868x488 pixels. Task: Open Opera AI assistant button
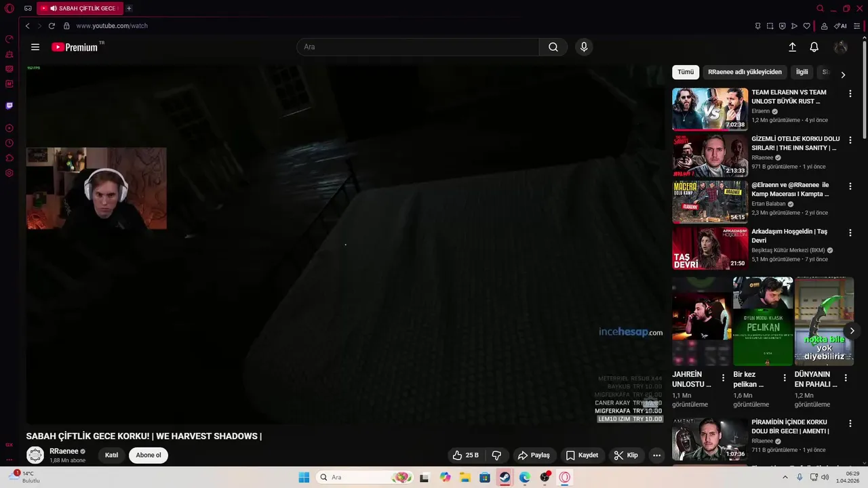click(x=840, y=26)
